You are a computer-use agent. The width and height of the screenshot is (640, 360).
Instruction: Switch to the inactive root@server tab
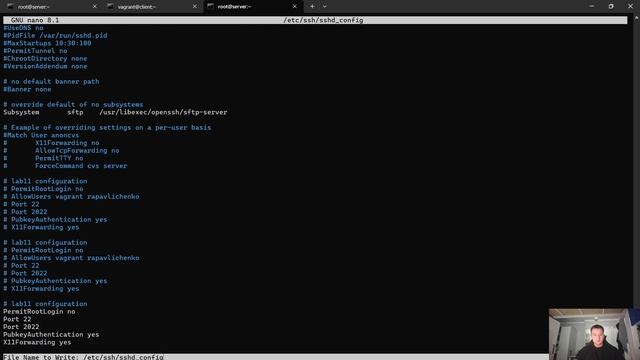click(x=52, y=7)
